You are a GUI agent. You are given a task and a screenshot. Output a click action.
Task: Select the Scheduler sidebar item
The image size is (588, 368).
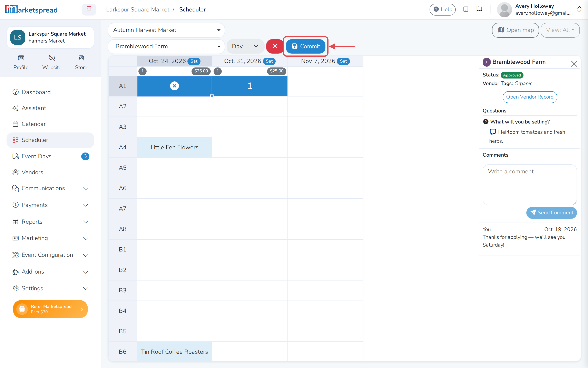tap(50, 140)
